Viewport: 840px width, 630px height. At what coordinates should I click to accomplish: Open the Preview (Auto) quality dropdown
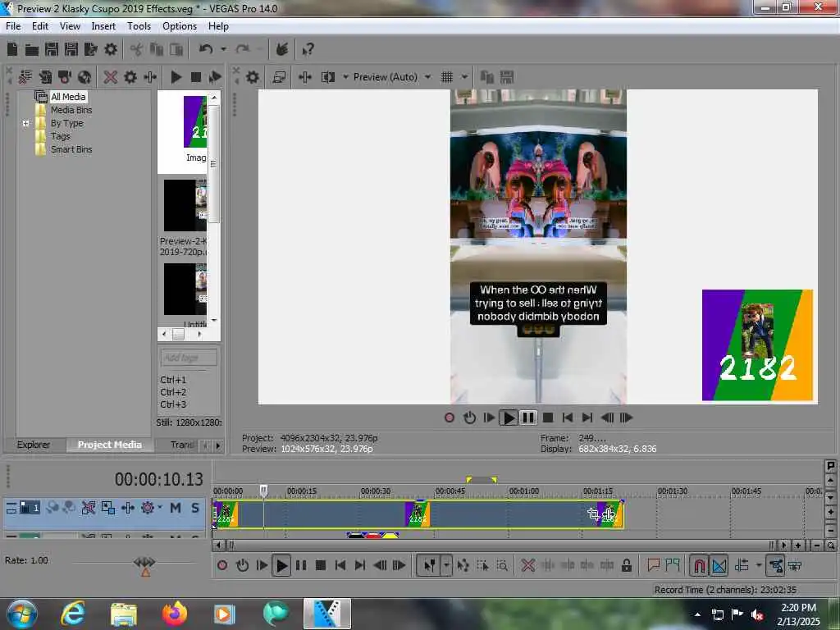[391, 77]
